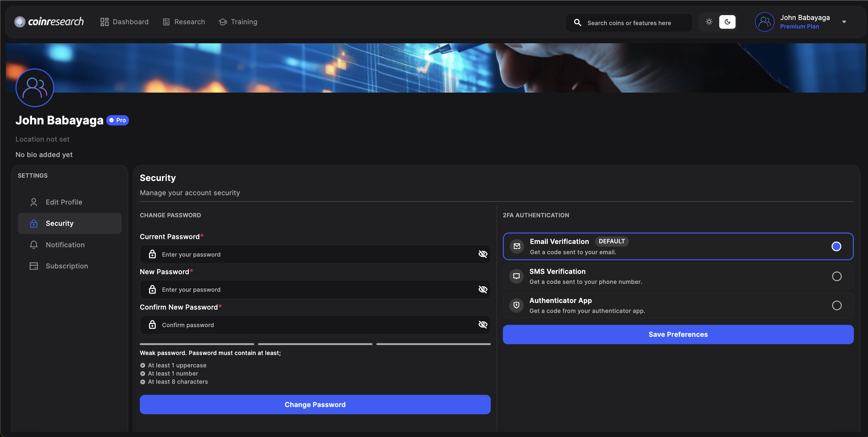Show the Confirm password text via eye icon

point(483,324)
